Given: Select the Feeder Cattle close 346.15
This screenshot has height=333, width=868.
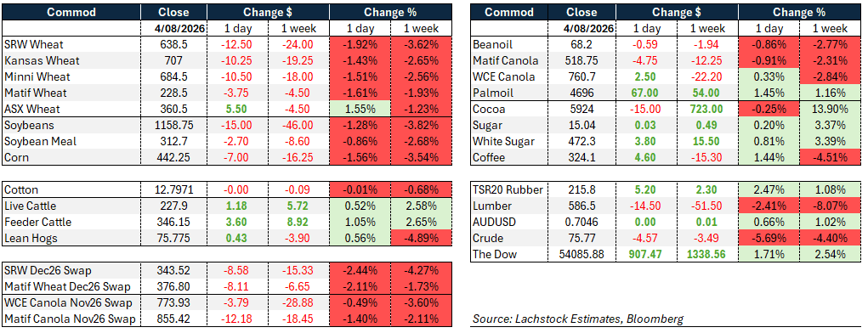Looking at the screenshot, I should pyautogui.click(x=173, y=223).
